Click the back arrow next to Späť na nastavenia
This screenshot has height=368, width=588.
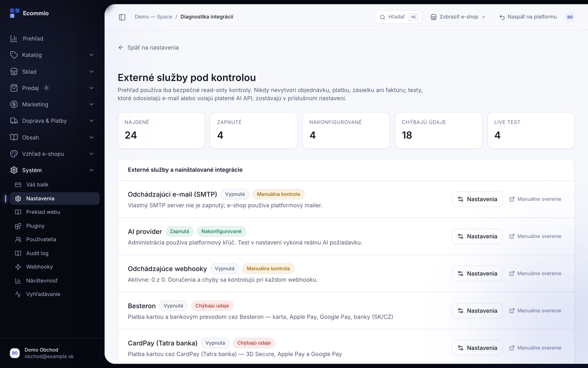click(x=121, y=47)
